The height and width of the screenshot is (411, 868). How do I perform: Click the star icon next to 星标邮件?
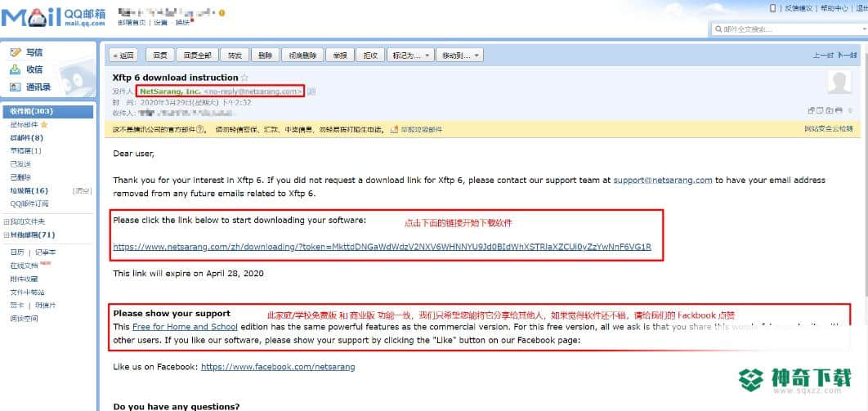point(44,124)
